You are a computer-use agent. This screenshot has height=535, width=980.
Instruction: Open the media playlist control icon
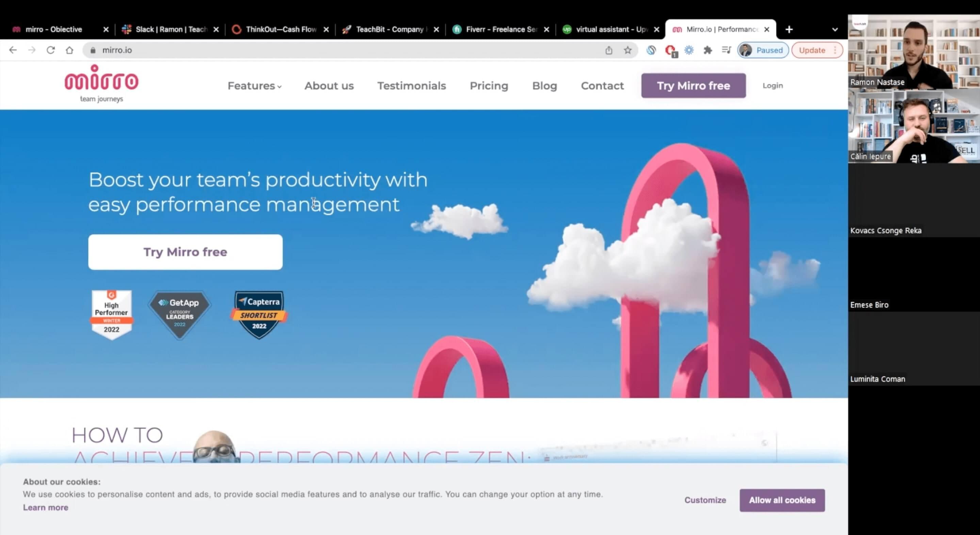click(x=726, y=50)
